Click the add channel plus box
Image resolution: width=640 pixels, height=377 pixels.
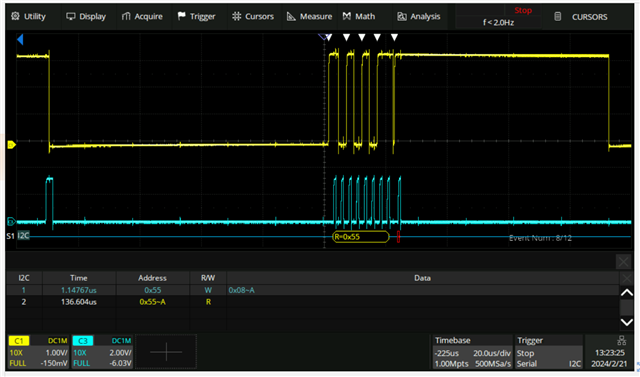click(166, 352)
